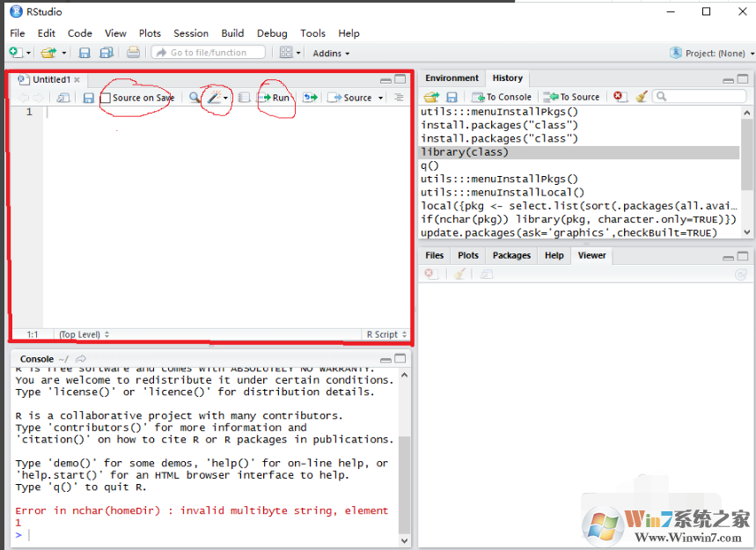Click Save current document icon in main toolbar
Image resolution: width=756 pixels, height=550 pixels.
tap(84, 53)
